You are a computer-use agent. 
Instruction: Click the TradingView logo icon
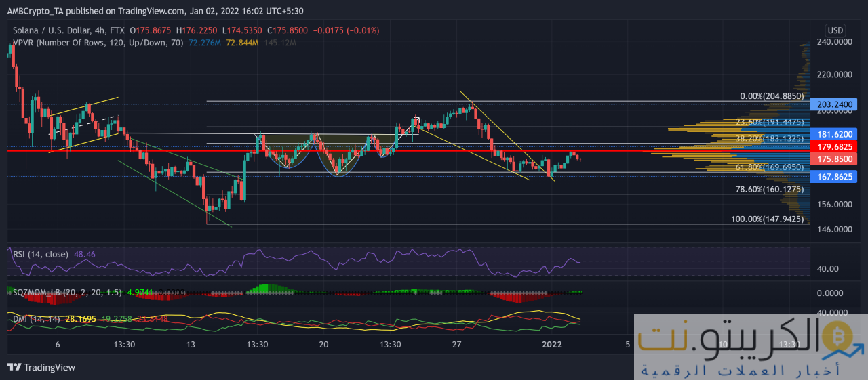tap(14, 368)
